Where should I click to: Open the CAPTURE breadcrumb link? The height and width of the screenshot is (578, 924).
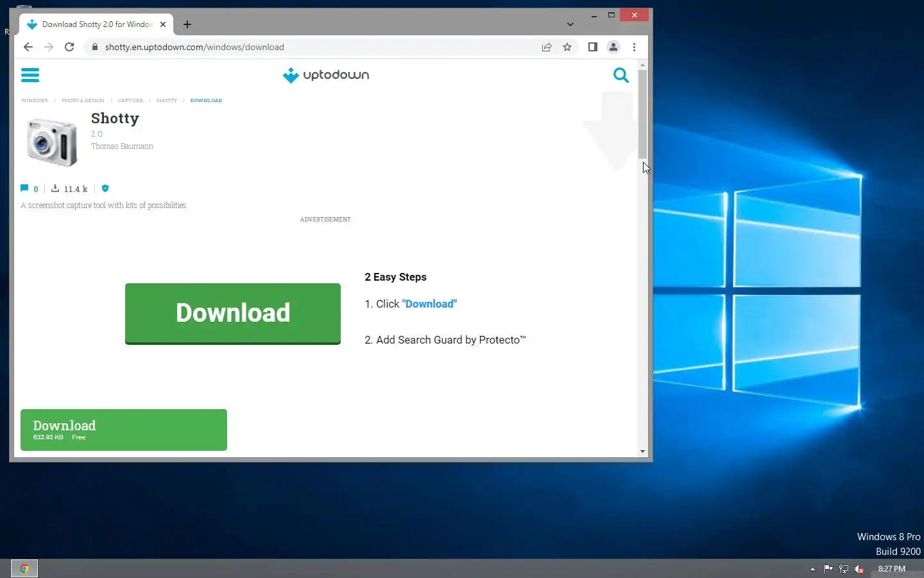point(130,101)
